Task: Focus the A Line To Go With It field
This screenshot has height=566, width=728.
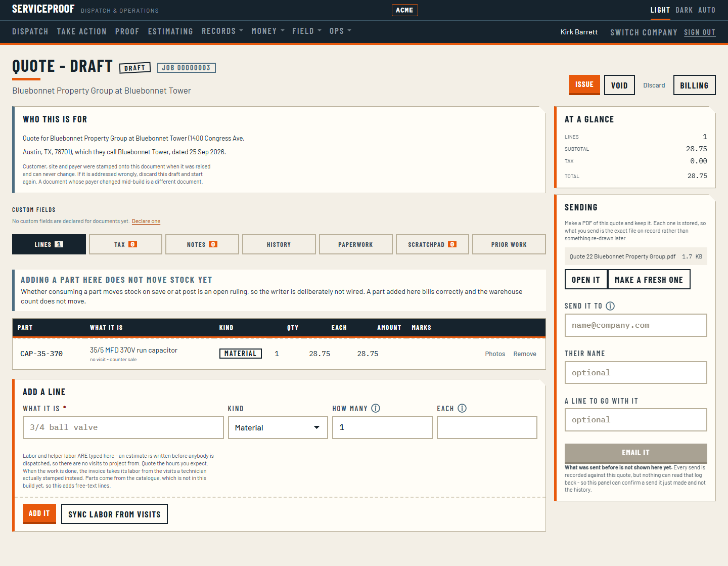Action: (x=636, y=420)
